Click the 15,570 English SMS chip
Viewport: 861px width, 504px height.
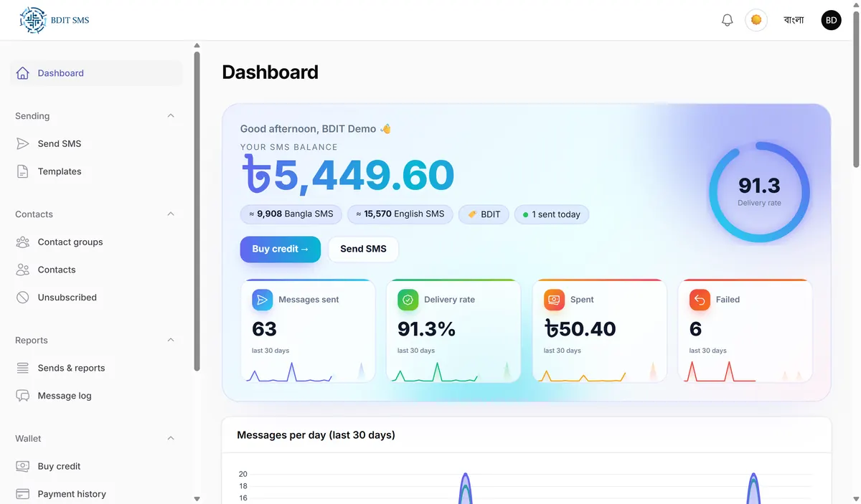400,214
